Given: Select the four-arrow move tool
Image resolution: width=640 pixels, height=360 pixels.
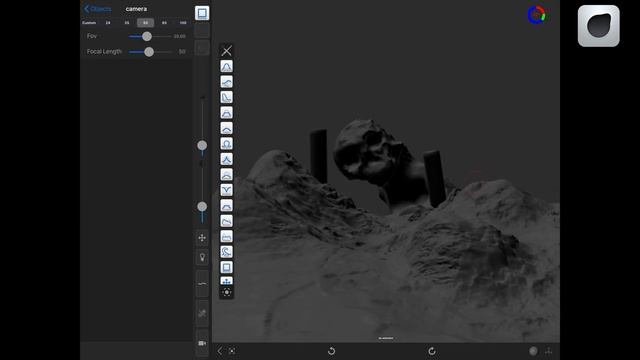Looking at the screenshot, I should click(202, 238).
